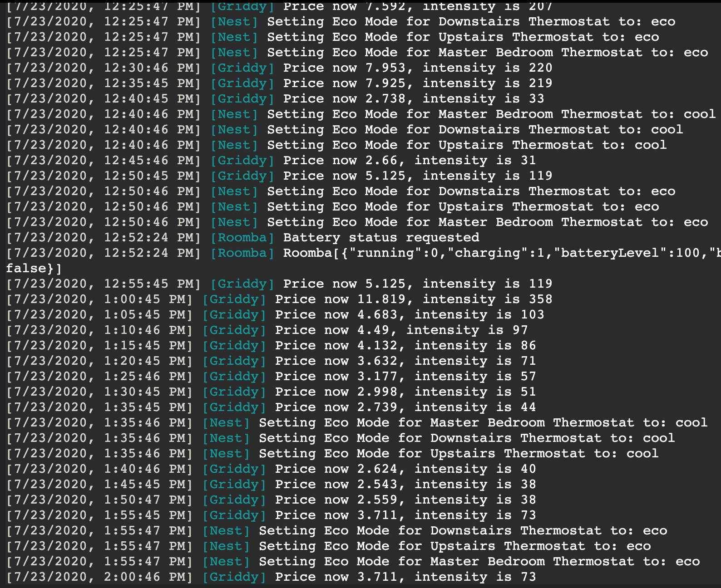
Task: Click the 1:55:47 Master Bedroom eco line
Action: (x=353, y=562)
